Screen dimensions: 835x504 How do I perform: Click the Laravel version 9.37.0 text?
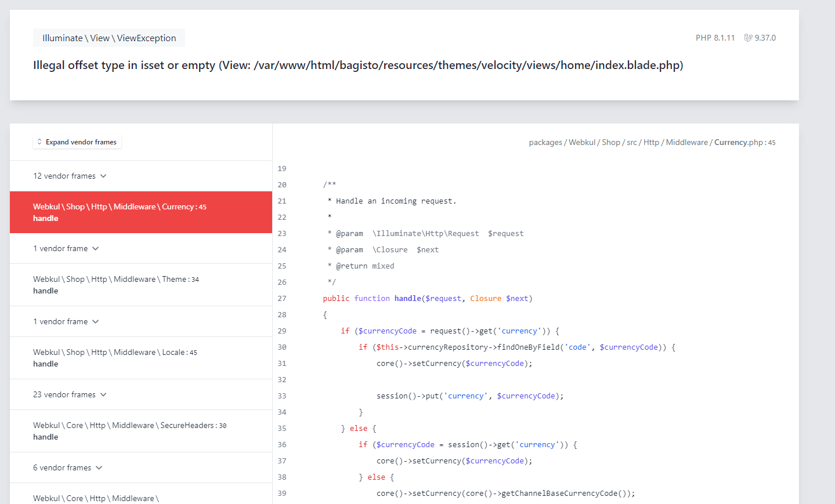(765, 38)
